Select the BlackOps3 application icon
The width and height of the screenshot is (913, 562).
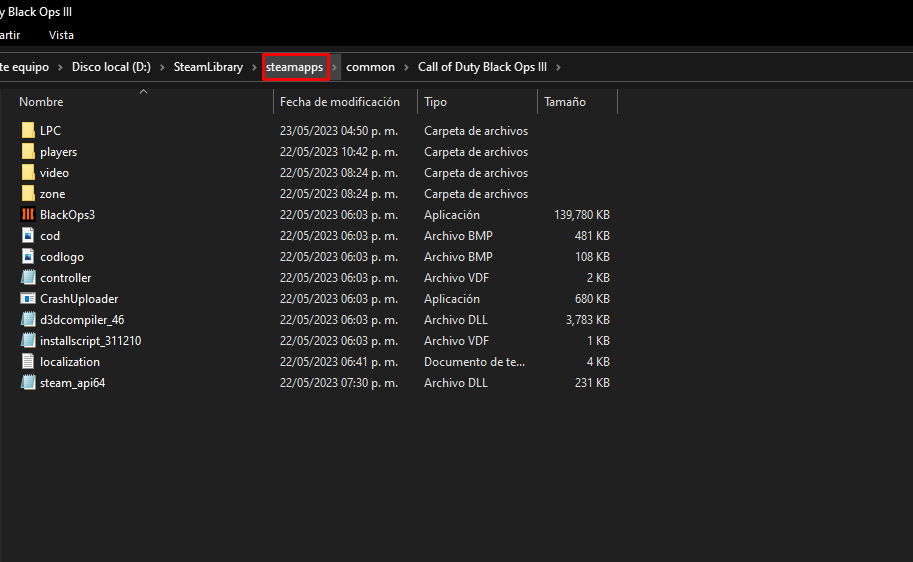tap(28, 214)
